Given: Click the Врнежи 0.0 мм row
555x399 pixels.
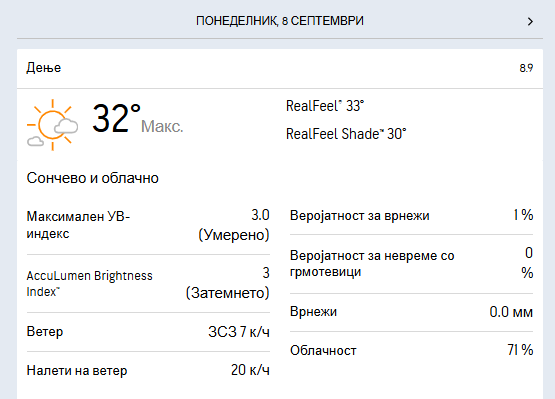Looking at the screenshot, I should point(411,312).
